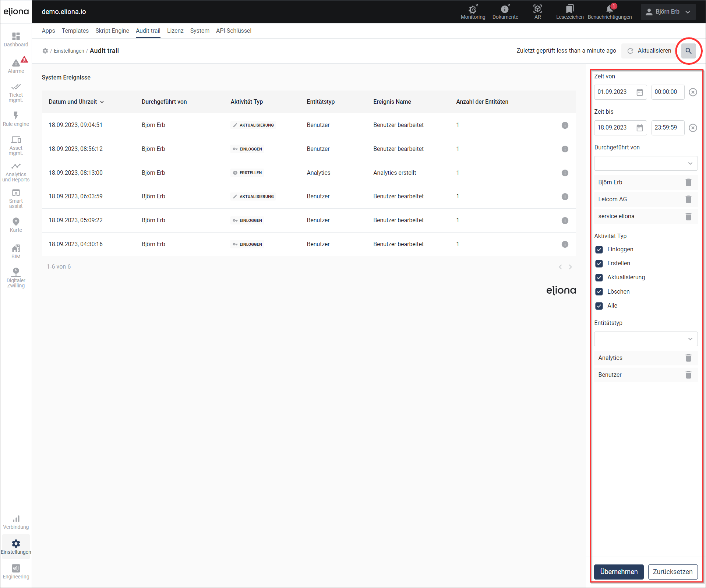The image size is (706, 588).
Task: Open Björn Erb user menu
Action: 668,12
